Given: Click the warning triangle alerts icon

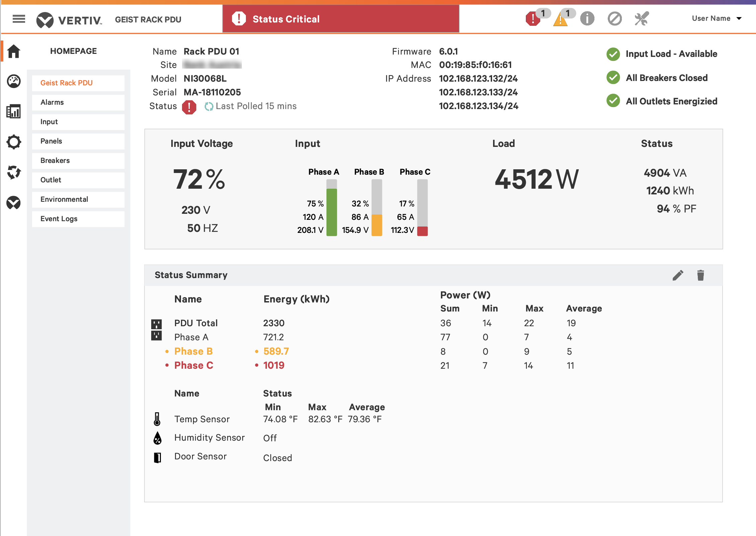Looking at the screenshot, I should click(560, 19).
